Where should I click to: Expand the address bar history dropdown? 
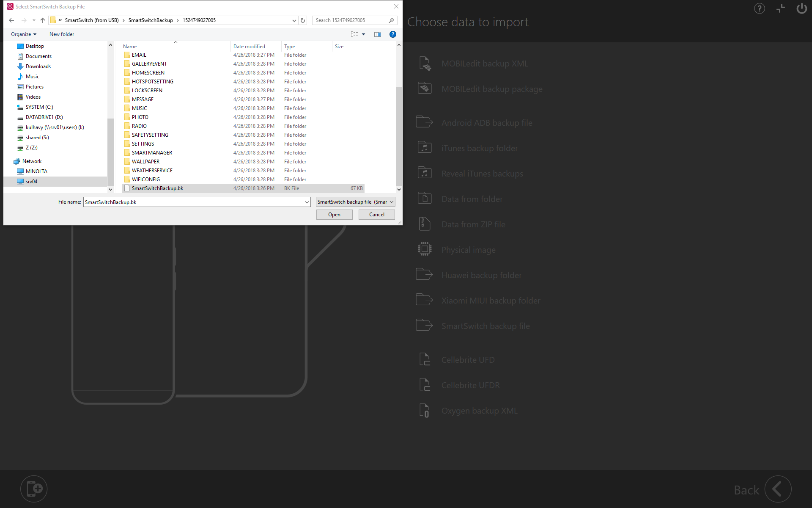click(294, 20)
